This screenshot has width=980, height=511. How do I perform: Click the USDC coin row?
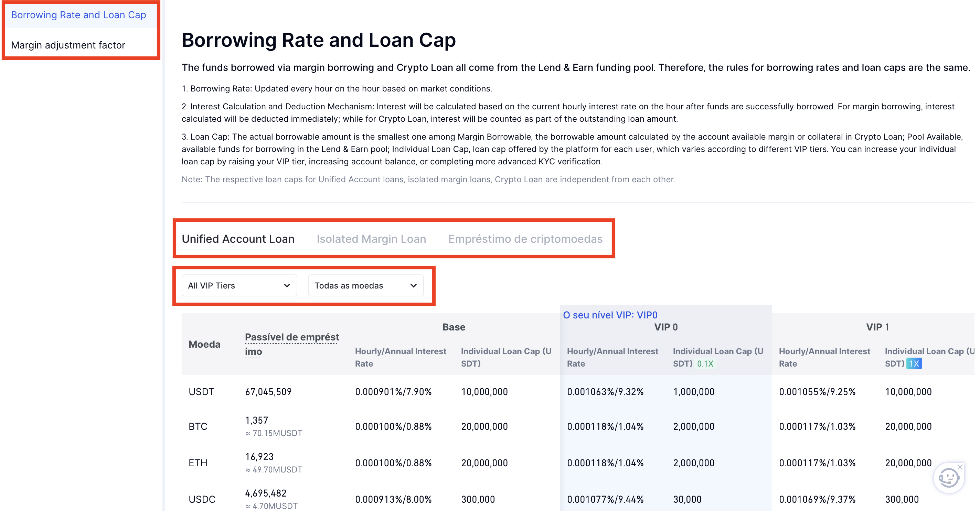[x=202, y=499]
